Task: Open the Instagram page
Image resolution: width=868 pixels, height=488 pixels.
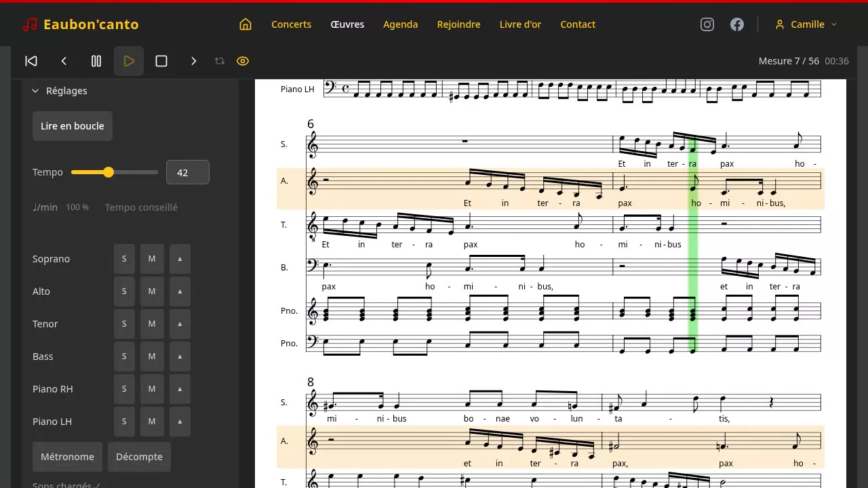Action: pos(707,24)
